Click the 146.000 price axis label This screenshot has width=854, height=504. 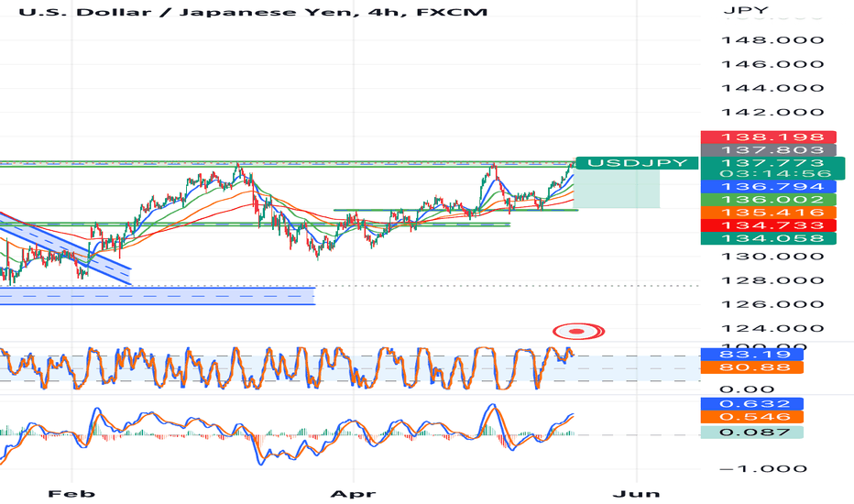[772, 64]
